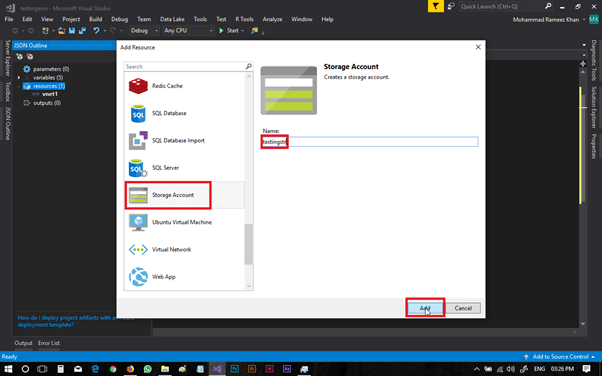This screenshot has width=602, height=376.
Task: Click the Save All toolbar icon
Action: click(82, 31)
